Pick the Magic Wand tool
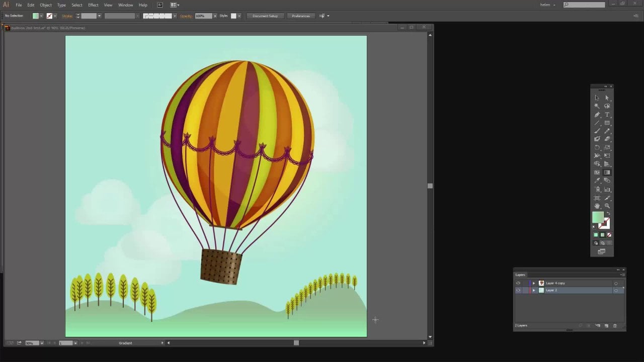Screen dimensions: 644x362 [597, 106]
